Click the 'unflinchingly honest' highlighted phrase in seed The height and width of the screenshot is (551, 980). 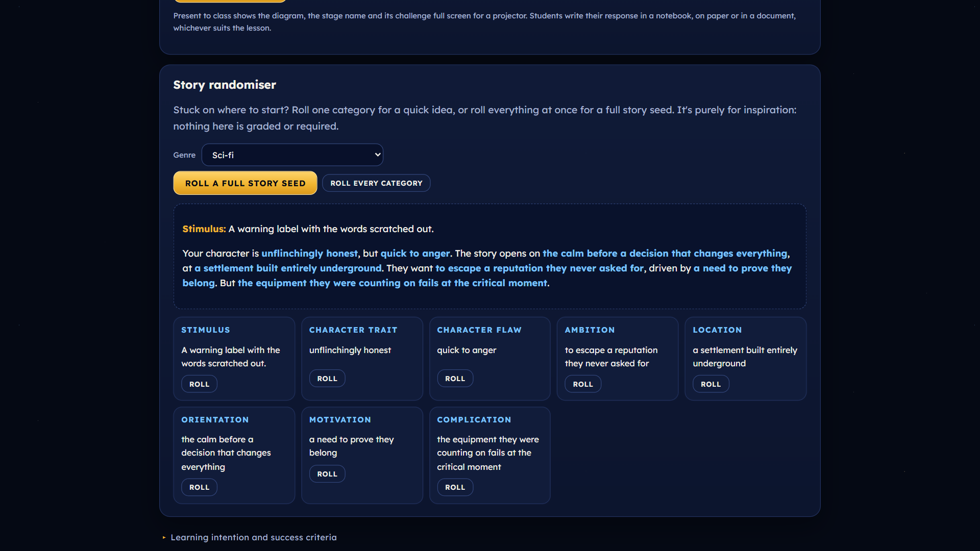pyautogui.click(x=309, y=254)
